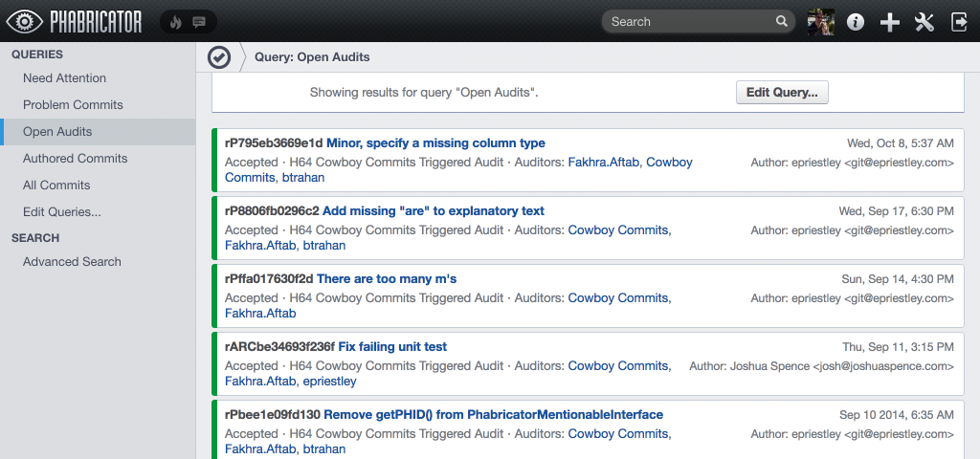980x459 pixels.
Task: Open commit 'Minor, specify a missing column type'
Action: click(x=435, y=143)
